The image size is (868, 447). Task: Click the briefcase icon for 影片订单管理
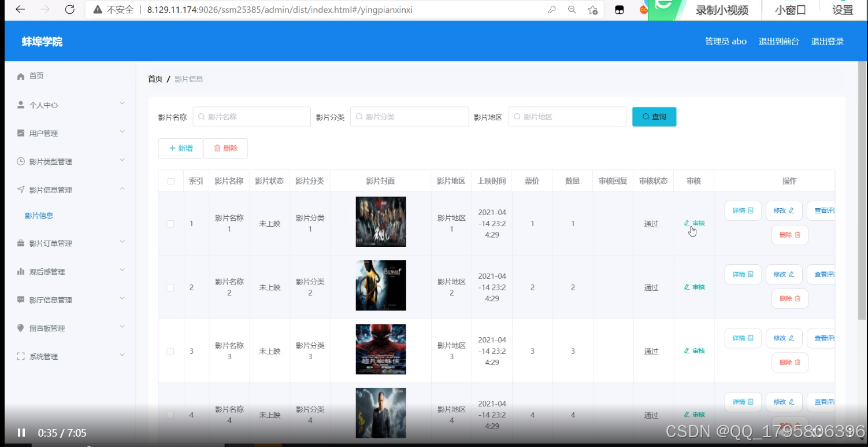pyautogui.click(x=21, y=243)
